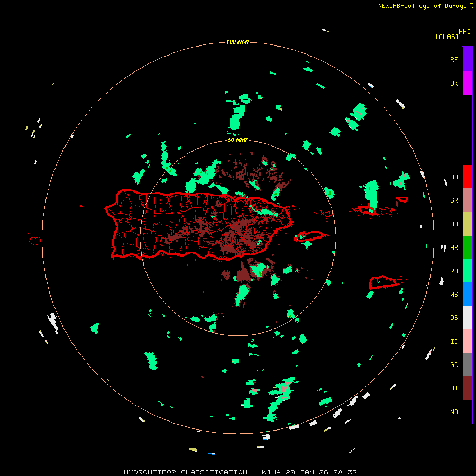This screenshot has height=476, width=476.
Task: Click the WS legend label
Action: [454, 294]
